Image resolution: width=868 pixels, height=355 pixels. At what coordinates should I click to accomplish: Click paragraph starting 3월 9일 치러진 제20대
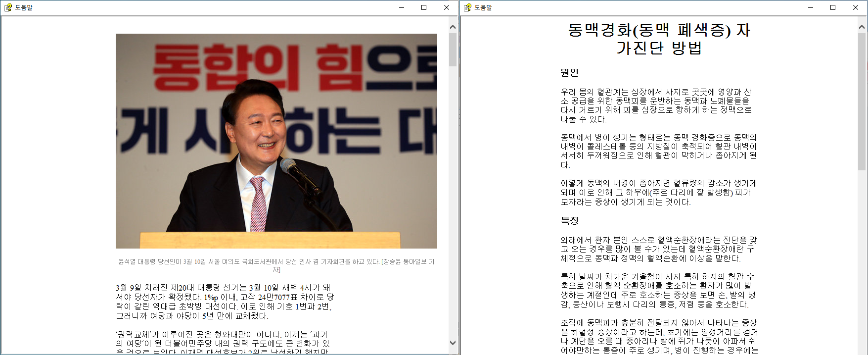coord(225,302)
